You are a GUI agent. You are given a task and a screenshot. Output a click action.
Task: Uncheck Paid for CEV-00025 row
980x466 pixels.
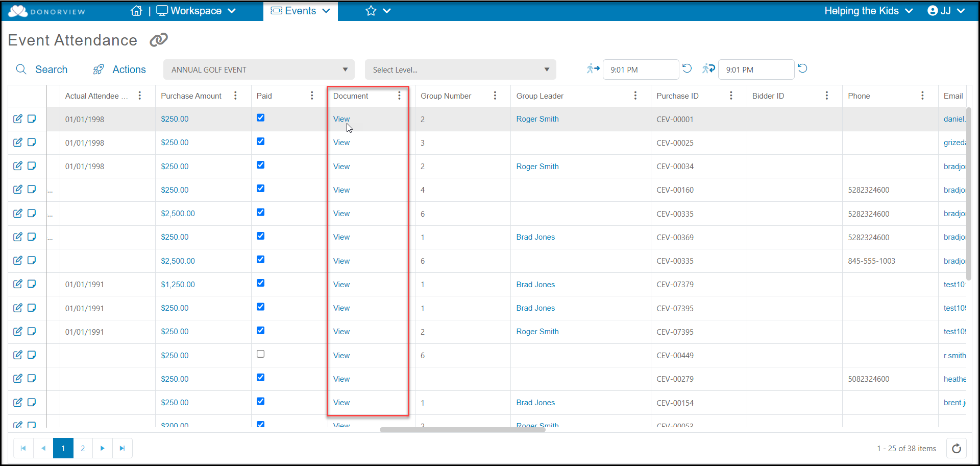tap(261, 141)
